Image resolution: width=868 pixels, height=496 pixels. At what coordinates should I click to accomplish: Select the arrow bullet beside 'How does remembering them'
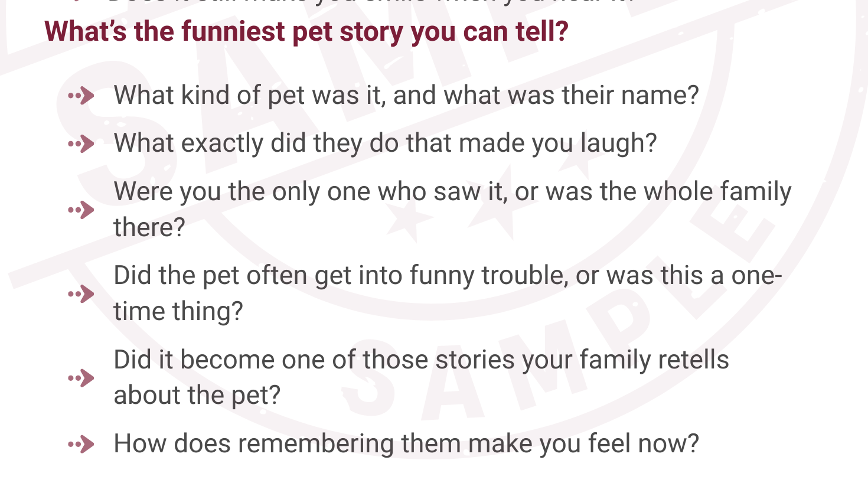tap(81, 444)
